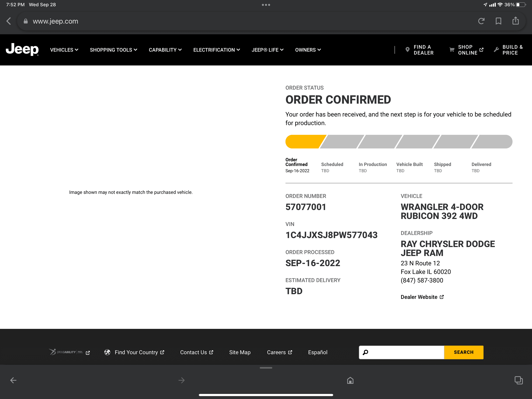Image resolution: width=532 pixels, height=399 pixels.
Task: Click the Build & Price wrench icon
Action: coord(496,49)
